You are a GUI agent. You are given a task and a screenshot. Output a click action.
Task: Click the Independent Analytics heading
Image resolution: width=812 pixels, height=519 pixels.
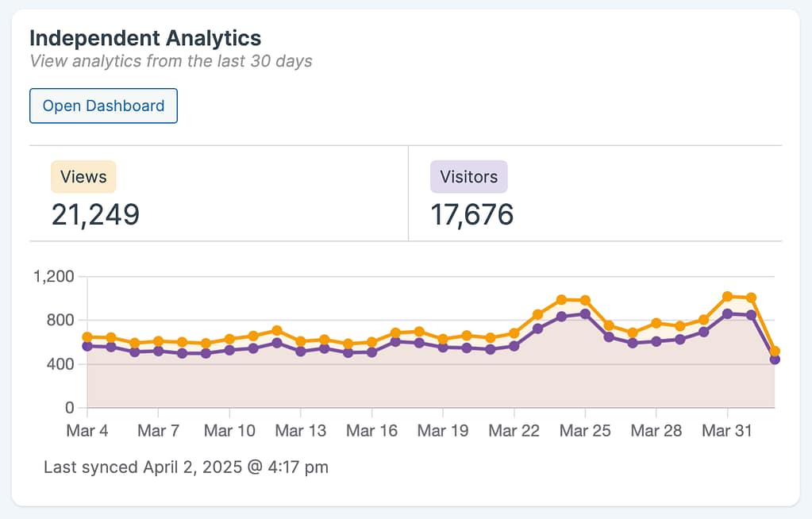click(145, 37)
